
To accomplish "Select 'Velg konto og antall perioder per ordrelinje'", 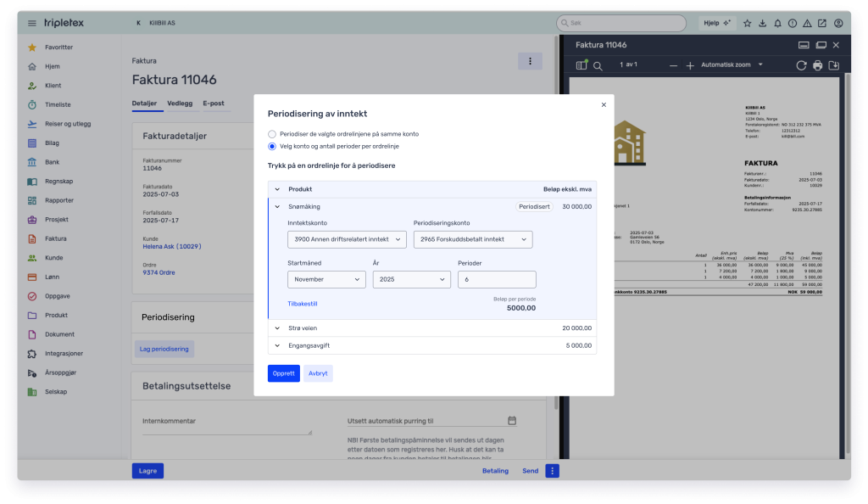I will (x=272, y=145).
